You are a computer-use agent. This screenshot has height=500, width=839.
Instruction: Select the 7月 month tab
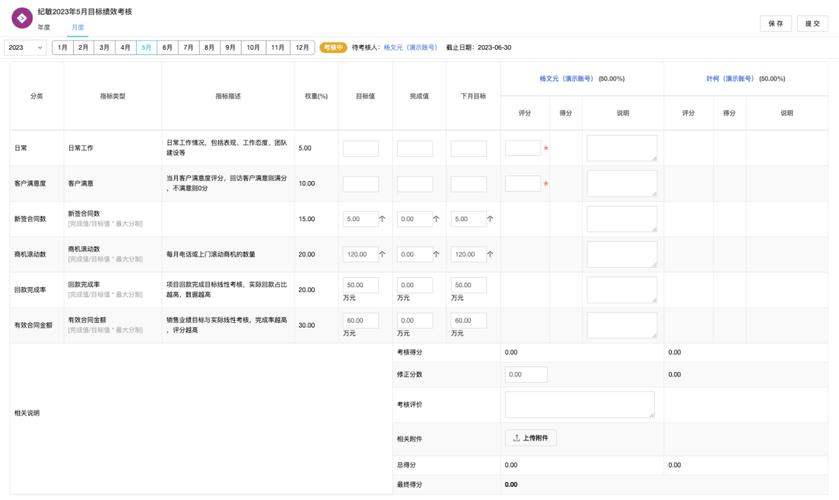click(188, 48)
